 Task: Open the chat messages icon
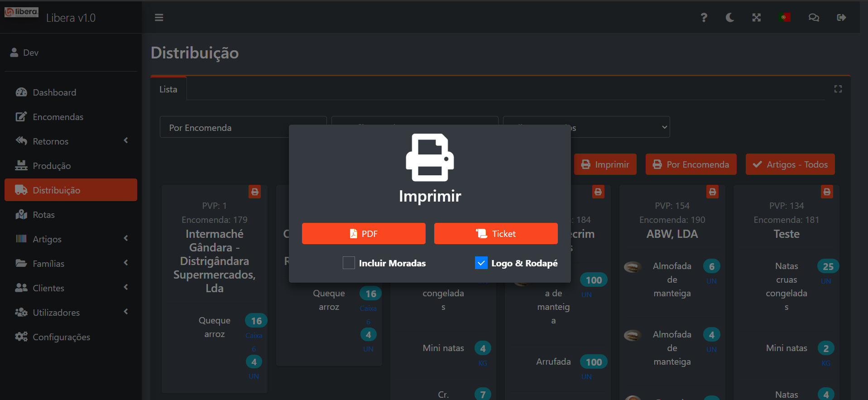(814, 18)
